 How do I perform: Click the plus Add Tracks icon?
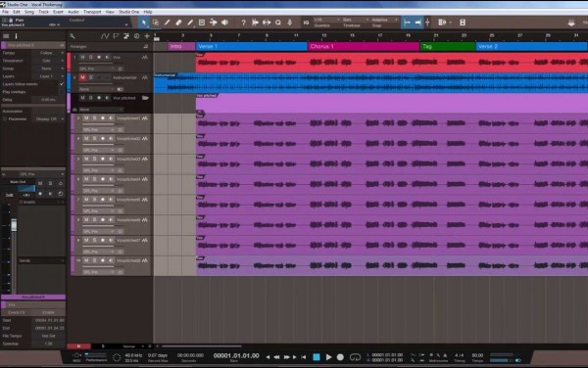pos(147,36)
